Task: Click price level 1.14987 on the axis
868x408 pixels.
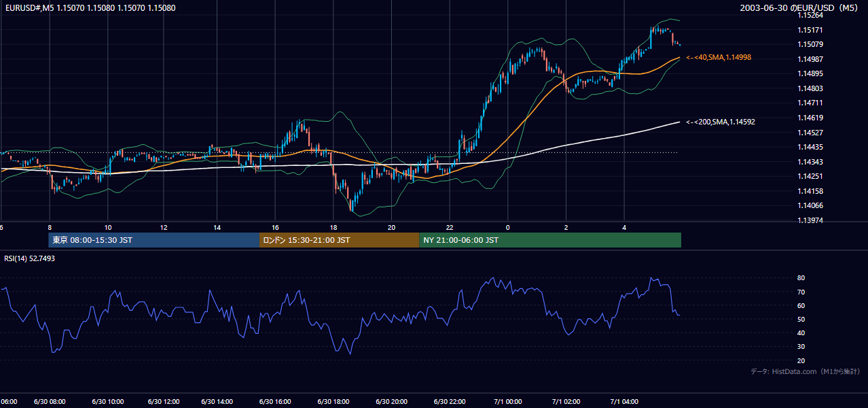Action: pyautogui.click(x=810, y=59)
